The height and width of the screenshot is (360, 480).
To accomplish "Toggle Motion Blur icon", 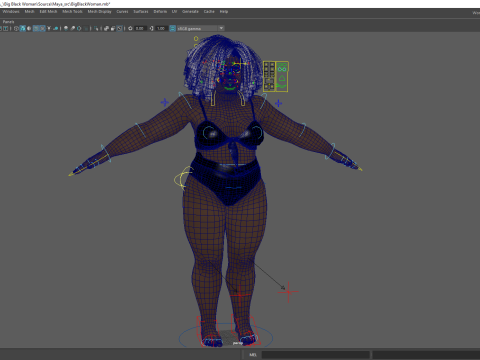I will pyautogui.click(x=72, y=28).
